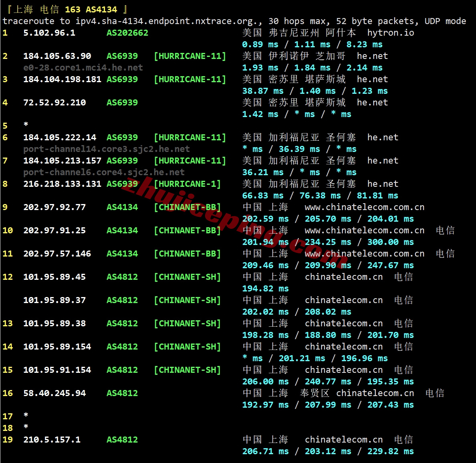Click hostname port-channel14.core3.sjc2.he.net

pos(106,149)
